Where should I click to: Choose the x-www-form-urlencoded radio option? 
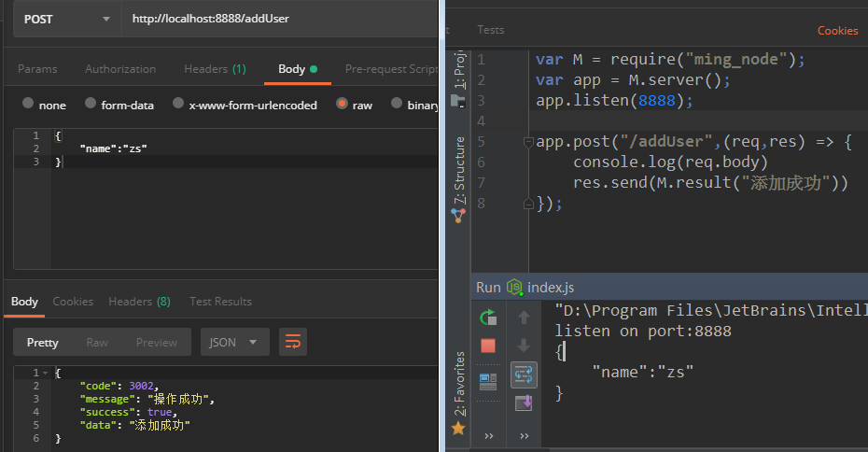pyautogui.click(x=177, y=104)
